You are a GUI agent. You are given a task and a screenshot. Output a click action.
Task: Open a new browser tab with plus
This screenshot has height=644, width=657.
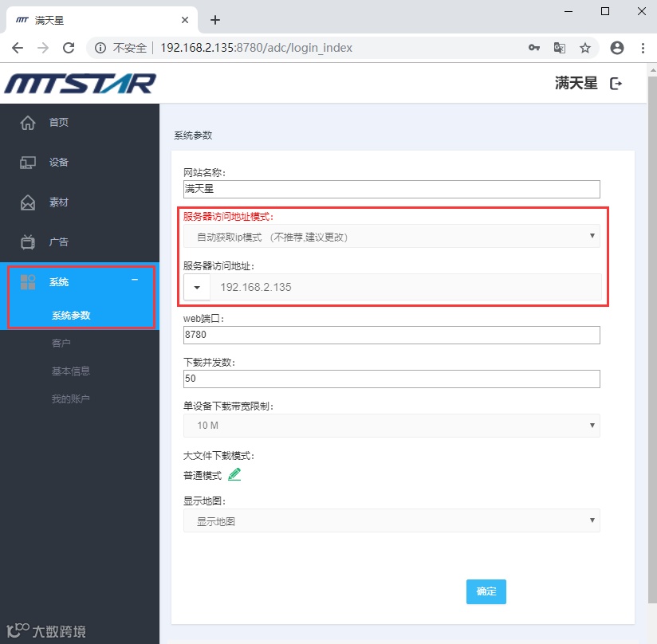coord(215,20)
